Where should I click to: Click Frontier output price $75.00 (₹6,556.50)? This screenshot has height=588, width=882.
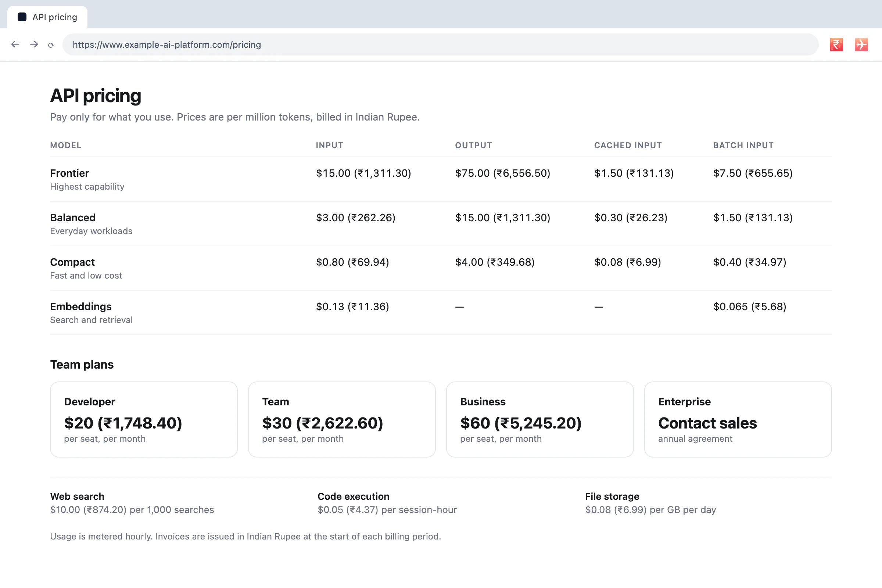point(502,173)
